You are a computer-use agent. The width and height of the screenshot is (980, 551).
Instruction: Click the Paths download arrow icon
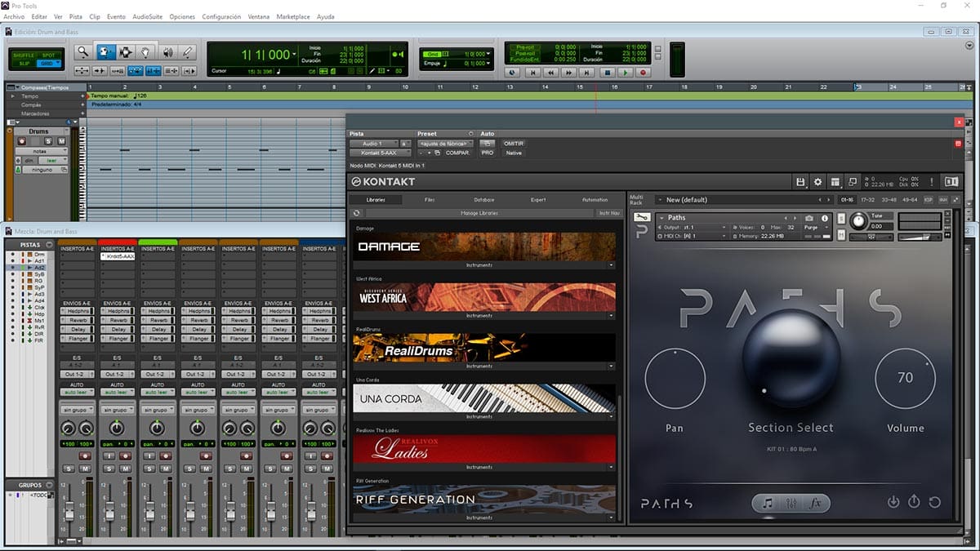893,502
